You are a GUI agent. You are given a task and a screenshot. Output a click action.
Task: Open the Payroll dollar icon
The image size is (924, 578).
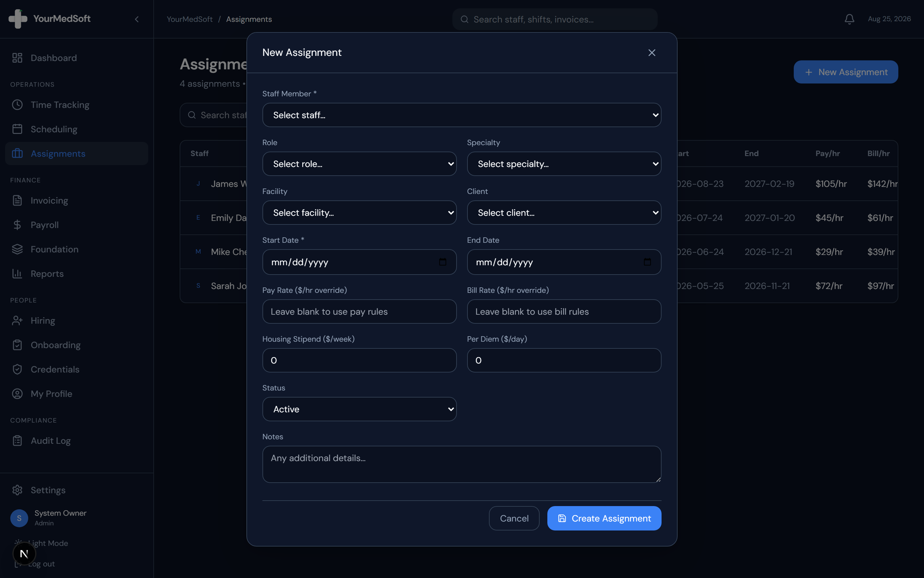tap(17, 225)
